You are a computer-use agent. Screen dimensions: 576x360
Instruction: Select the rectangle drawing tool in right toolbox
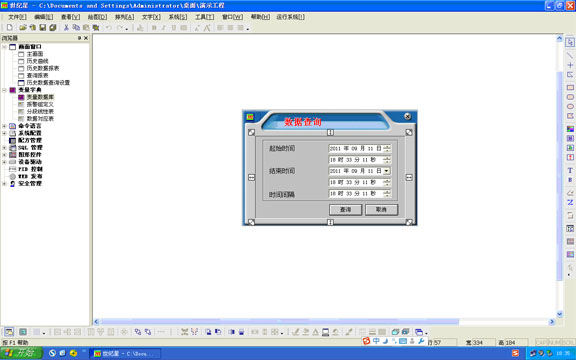(570, 87)
